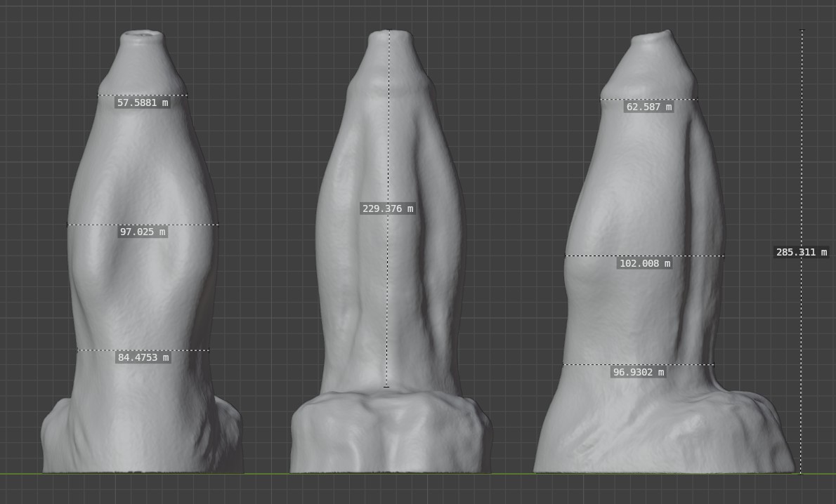The image size is (836, 504).
Task: Click the 96.9302 m measurement label
Action: 638,372
